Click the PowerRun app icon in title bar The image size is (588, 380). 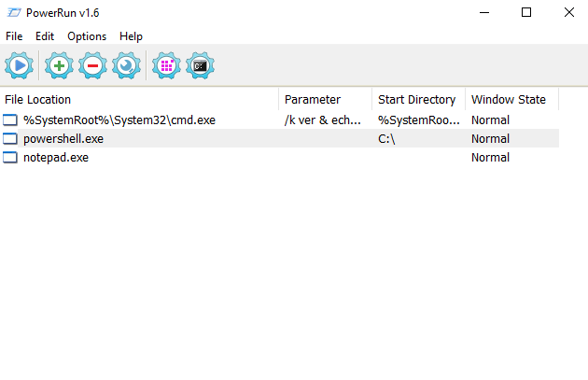[x=13, y=12]
